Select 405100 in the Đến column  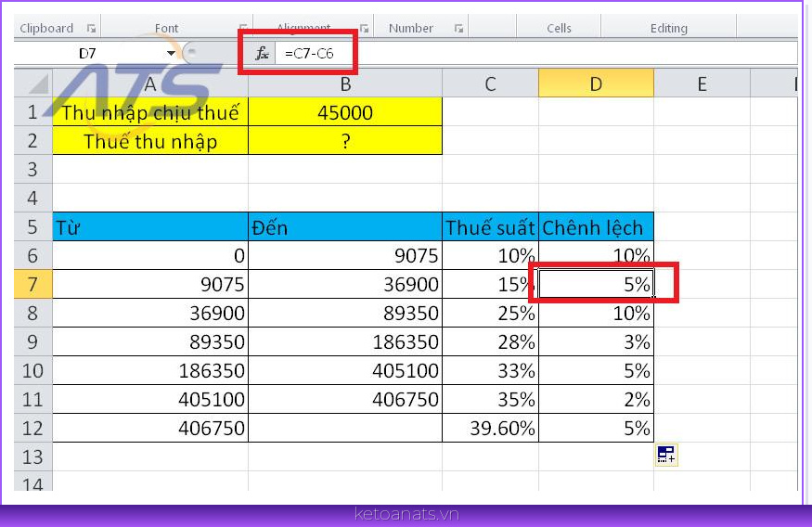[345, 370]
